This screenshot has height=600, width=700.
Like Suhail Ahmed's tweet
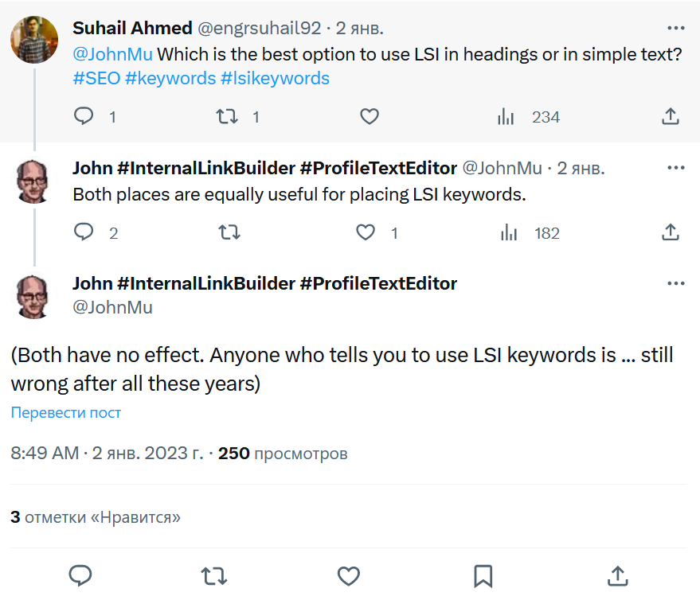[369, 117]
